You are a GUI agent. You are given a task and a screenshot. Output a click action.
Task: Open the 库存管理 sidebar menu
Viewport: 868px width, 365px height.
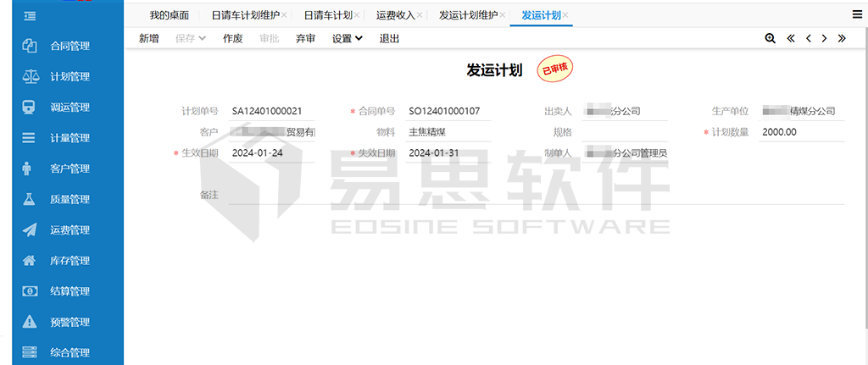(x=70, y=261)
